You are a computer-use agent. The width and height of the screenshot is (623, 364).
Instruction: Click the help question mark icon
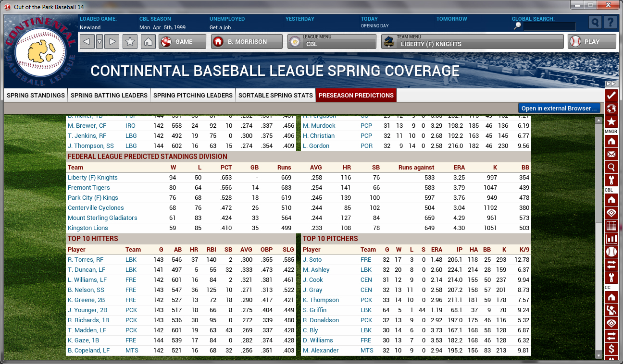click(x=610, y=23)
